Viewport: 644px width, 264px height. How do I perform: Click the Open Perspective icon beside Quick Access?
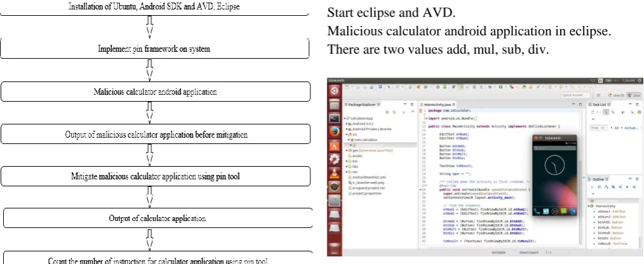599,95
